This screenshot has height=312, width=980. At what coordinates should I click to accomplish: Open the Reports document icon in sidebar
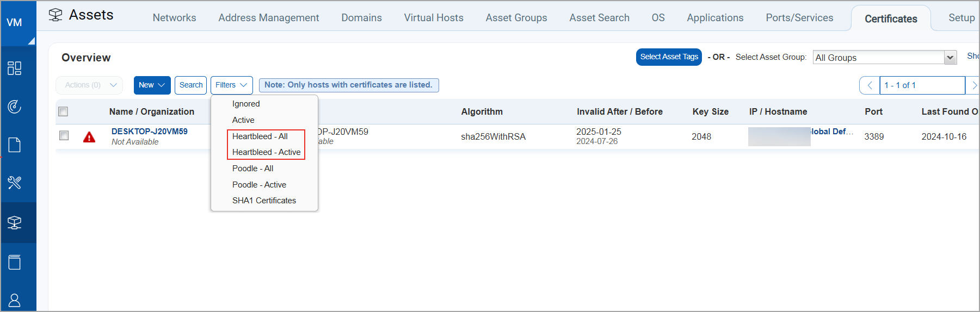click(15, 145)
